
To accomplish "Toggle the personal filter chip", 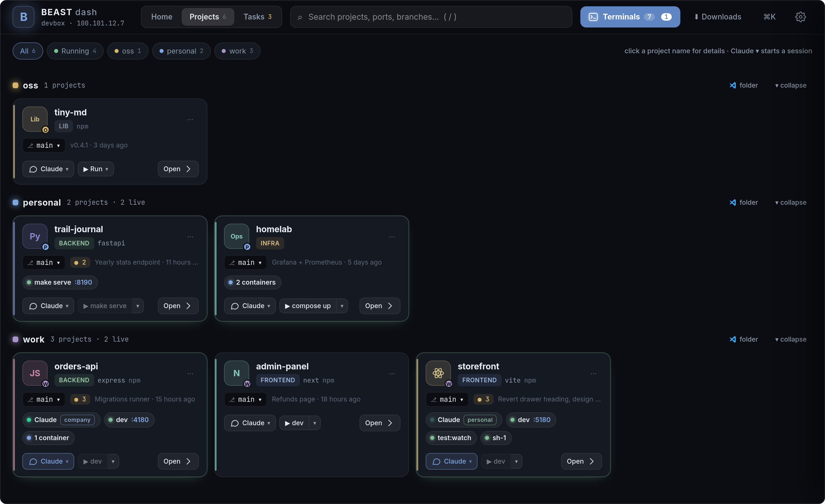I will tap(181, 51).
